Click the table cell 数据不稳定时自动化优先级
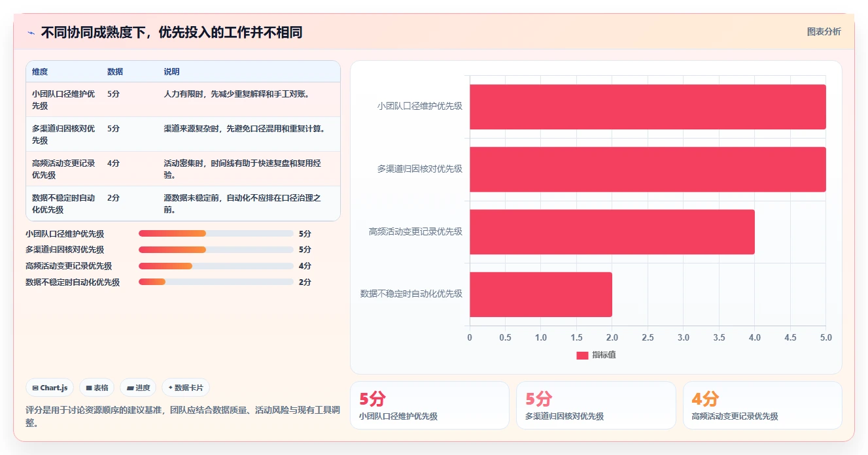Image resolution: width=868 pixels, height=455 pixels. (x=63, y=203)
